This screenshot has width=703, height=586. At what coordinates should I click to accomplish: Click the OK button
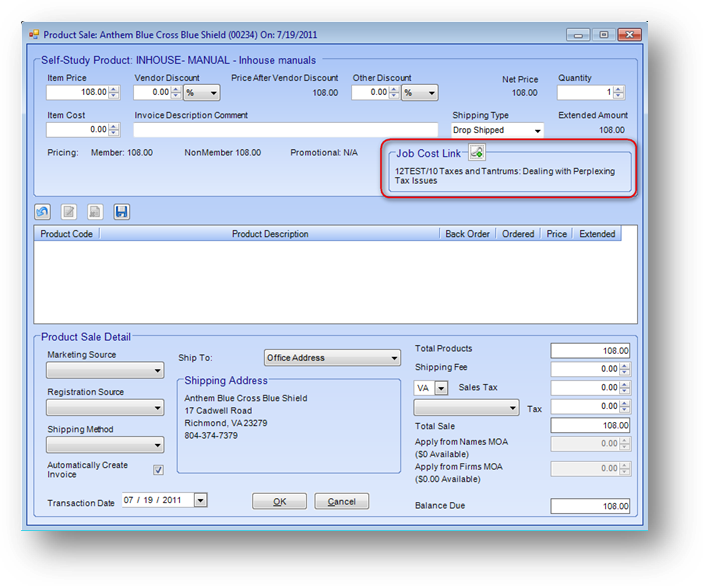pyautogui.click(x=279, y=501)
